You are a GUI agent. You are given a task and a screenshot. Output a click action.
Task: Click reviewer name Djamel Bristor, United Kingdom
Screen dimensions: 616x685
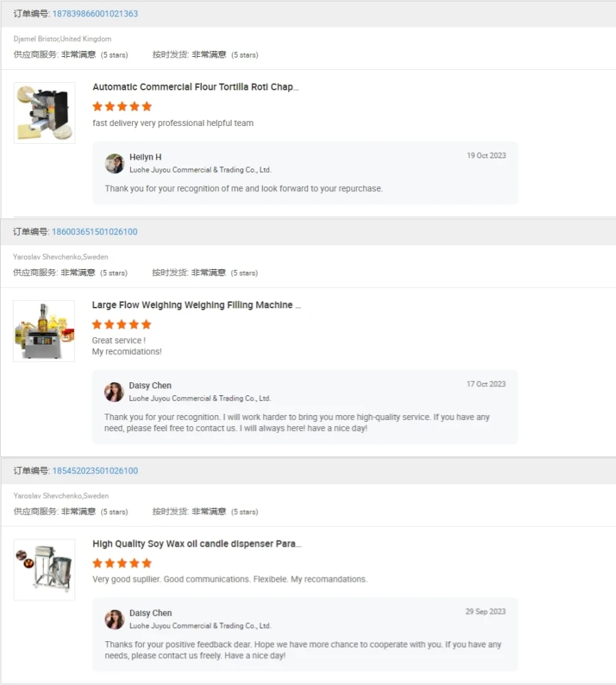[62, 39]
